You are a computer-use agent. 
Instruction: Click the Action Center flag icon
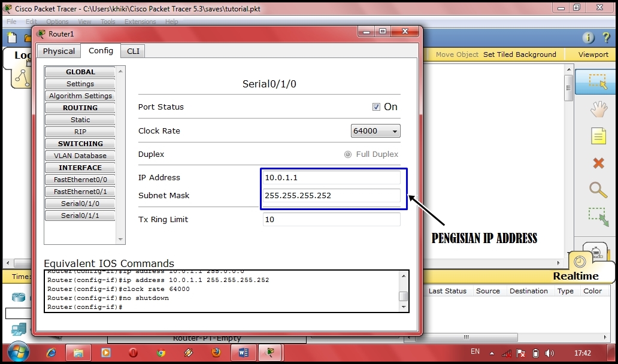(520, 353)
